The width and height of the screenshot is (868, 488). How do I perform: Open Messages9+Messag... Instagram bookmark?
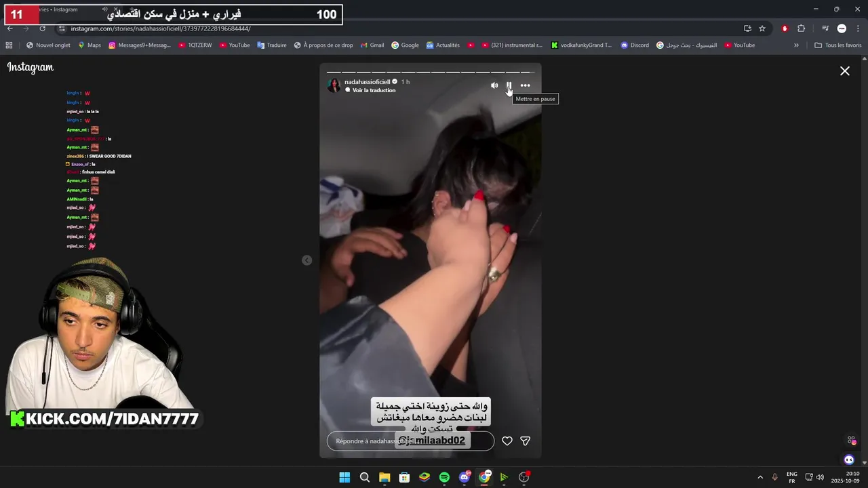140,45
